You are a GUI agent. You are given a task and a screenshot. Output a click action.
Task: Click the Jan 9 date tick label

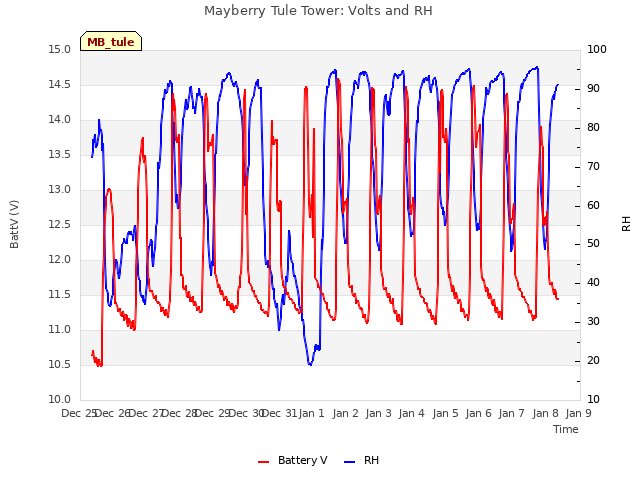click(x=578, y=413)
